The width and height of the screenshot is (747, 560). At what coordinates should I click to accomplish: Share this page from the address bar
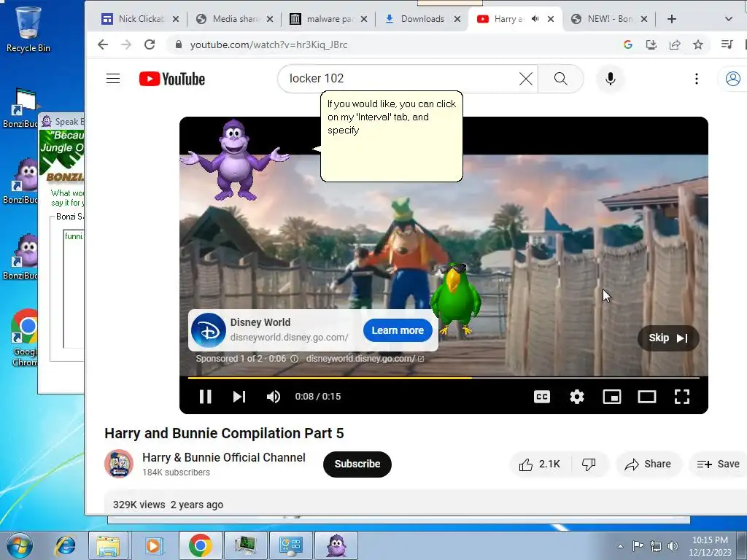pos(675,44)
